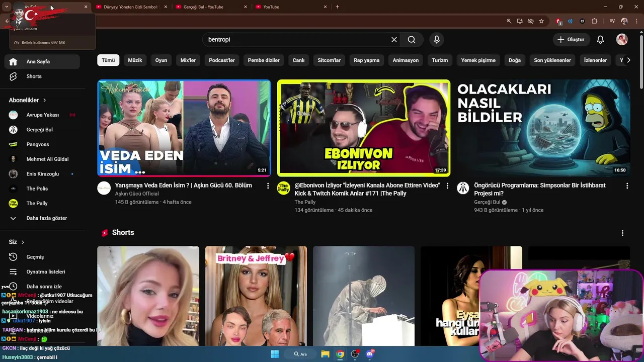Viewport: 644px width, 362px height.
Task: Open Discord from taskbar
Action: point(370,354)
